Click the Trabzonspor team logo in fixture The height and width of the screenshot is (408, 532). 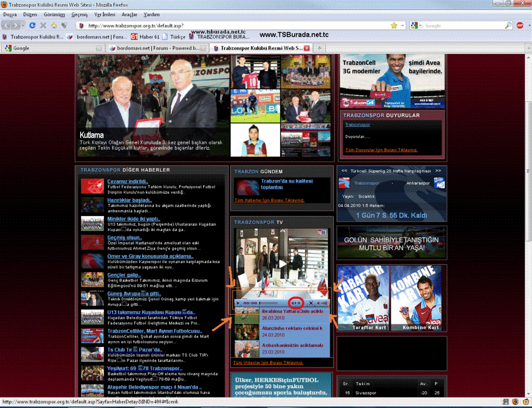pyautogui.click(x=344, y=183)
